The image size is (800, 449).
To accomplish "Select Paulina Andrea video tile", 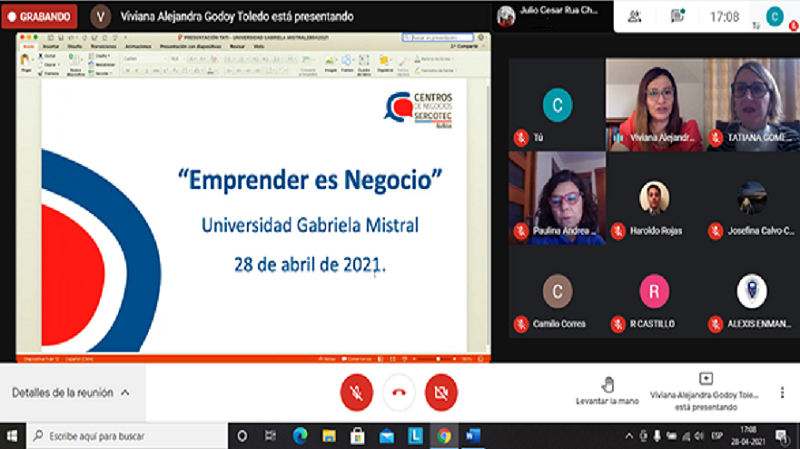I will (x=557, y=198).
